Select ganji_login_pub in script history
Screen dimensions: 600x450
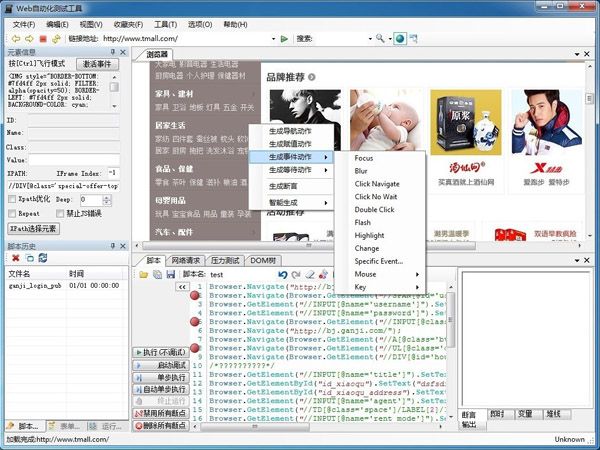(35, 285)
